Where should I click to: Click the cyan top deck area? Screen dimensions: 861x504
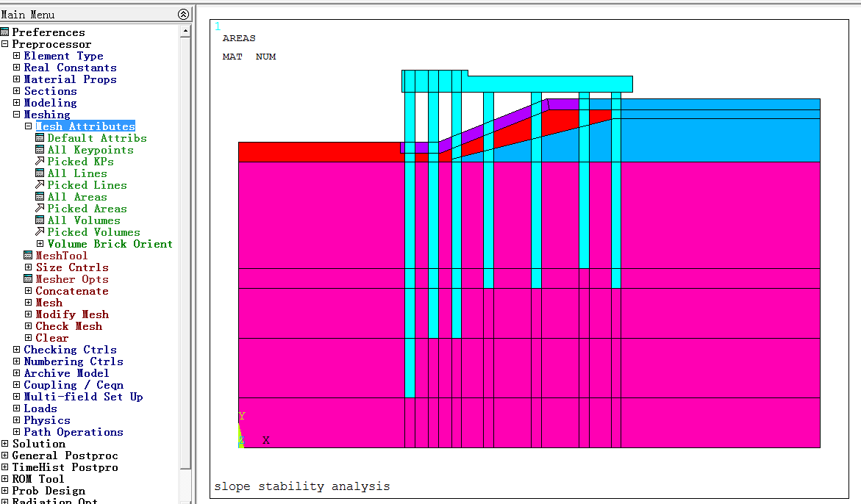pyautogui.click(x=550, y=84)
